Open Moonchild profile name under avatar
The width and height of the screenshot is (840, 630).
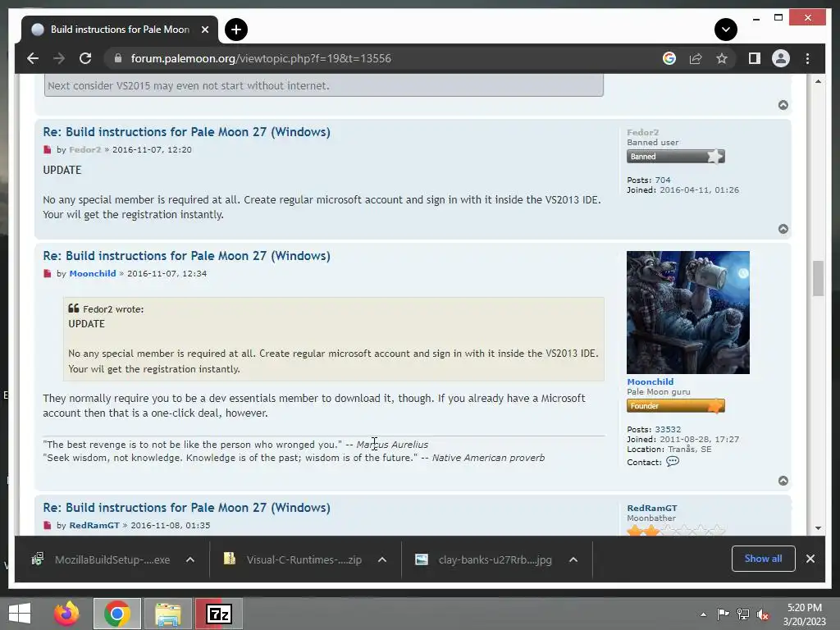click(650, 381)
